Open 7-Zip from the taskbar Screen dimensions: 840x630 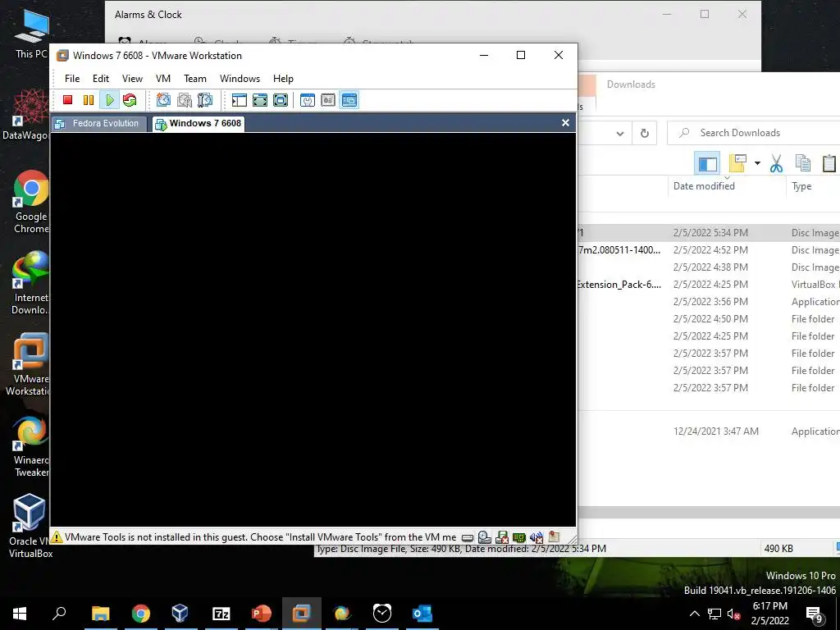221,614
